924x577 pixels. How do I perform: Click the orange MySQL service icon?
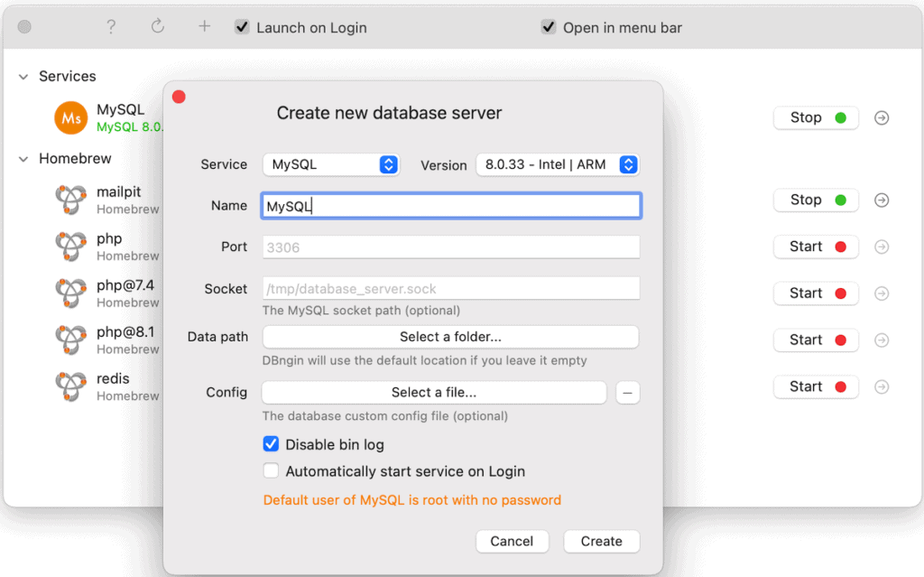[70, 117]
